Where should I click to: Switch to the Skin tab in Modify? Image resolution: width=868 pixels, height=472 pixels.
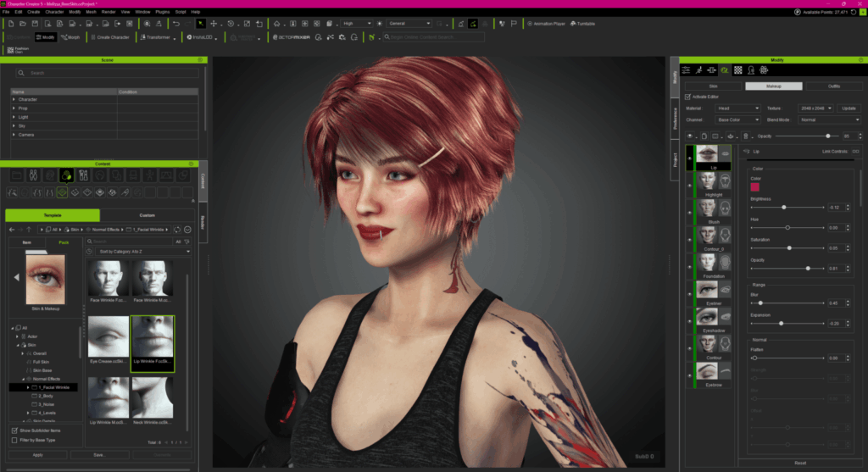713,86
